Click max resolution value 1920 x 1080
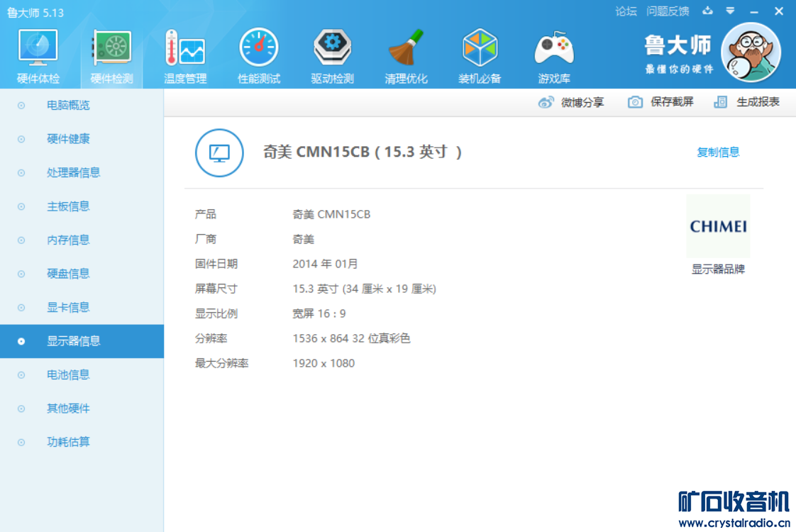The width and height of the screenshot is (796, 532). click(x=324, y=363)
